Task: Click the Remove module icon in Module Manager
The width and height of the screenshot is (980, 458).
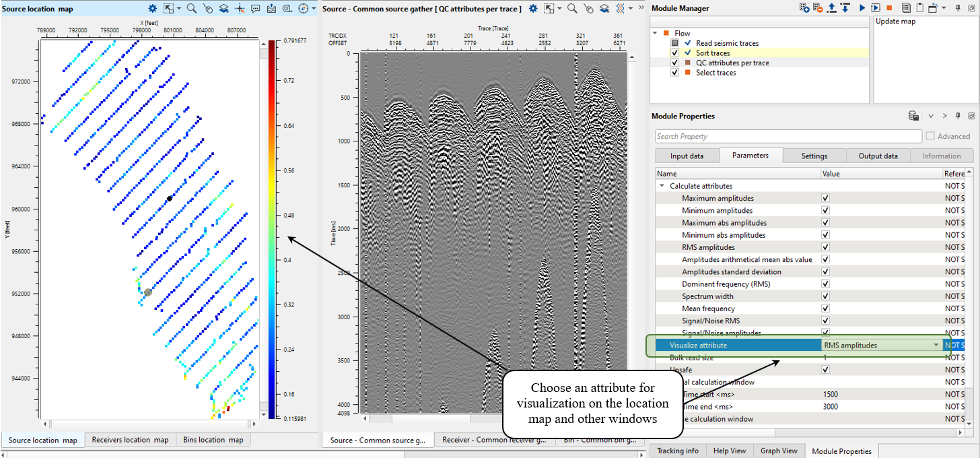Action: pos(818,8)
